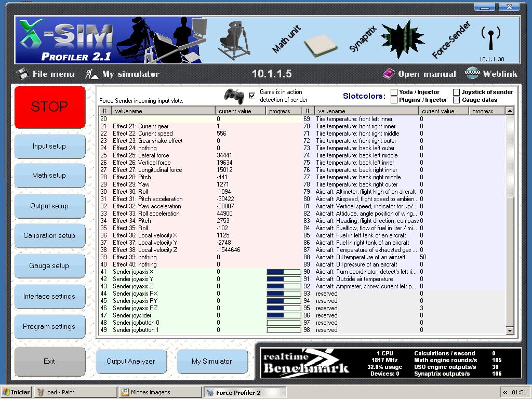Open the motion seat simulator icon in banner
This screenshot has width=532, height=399.
[x=234, y=40]
